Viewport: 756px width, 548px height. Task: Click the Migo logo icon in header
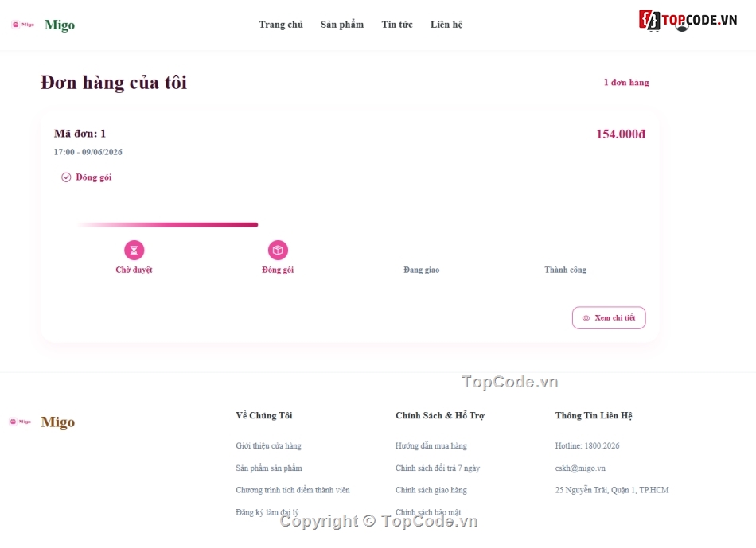(22, 25)
